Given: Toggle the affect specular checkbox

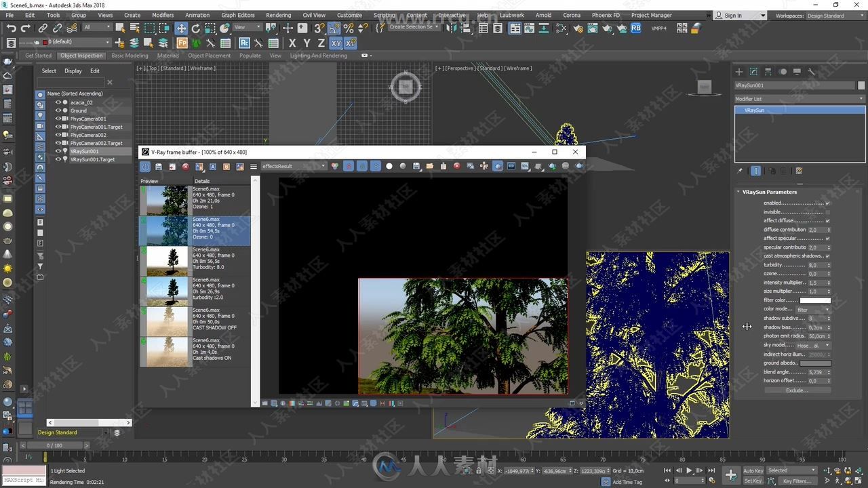Looking at the screenshot, I should [827, 239].
